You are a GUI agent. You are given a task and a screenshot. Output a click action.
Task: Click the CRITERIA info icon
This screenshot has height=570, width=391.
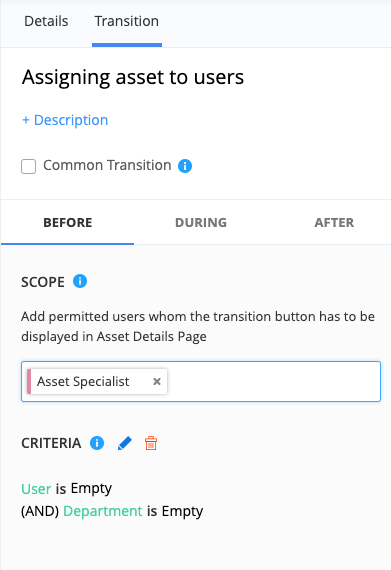pos(97,443)
